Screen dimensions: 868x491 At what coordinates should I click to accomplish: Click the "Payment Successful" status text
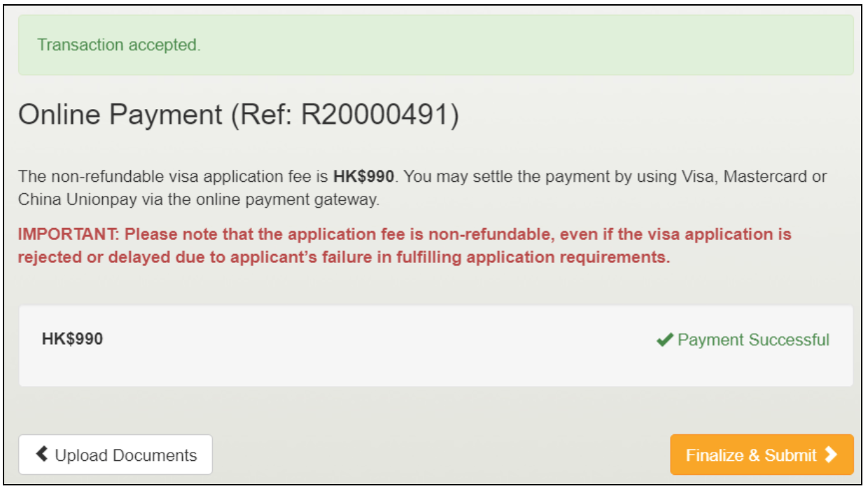pos(753,341)
